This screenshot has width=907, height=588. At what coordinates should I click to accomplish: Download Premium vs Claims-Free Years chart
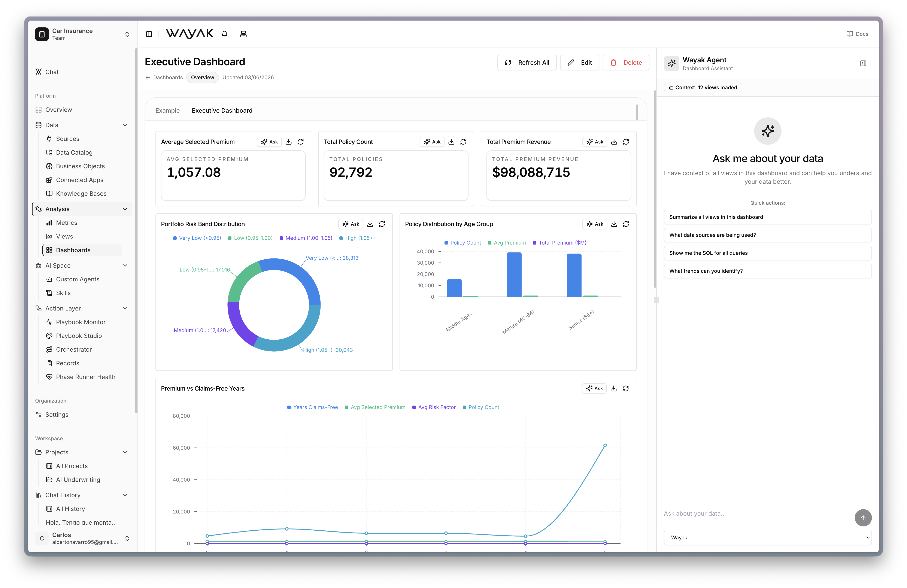coord(614,389)
